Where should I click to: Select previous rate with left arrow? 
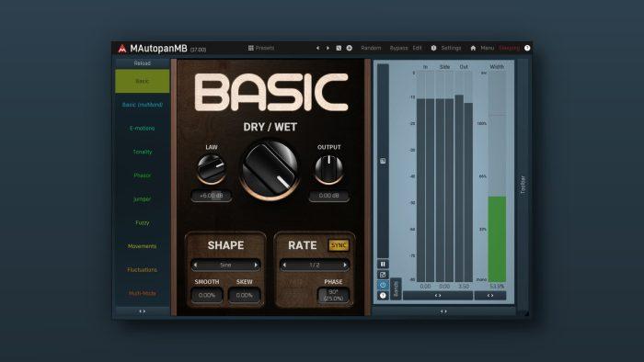click(x=284, y=266)
